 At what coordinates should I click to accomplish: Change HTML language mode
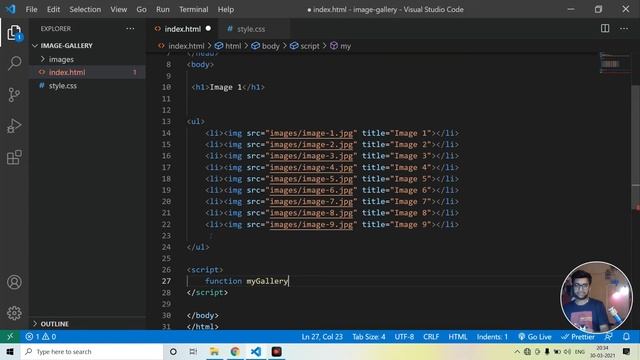tap(458, 337)
